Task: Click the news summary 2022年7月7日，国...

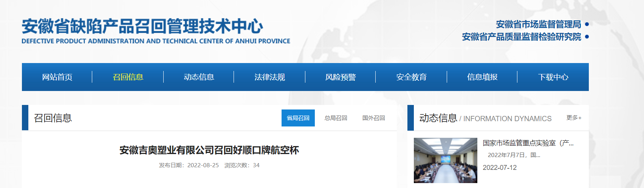Action: tap(514, 155)
